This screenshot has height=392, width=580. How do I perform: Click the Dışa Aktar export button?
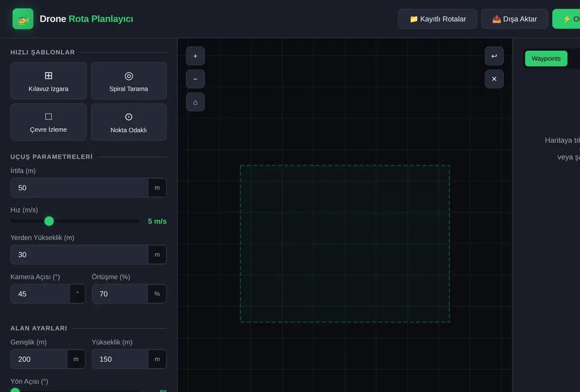pyautogui.click(x=514, y=19)
